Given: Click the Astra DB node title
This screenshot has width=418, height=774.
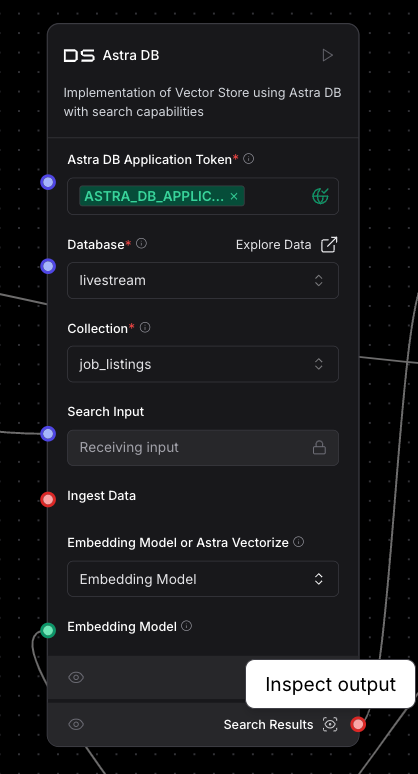Looking at the screenshot, I should click(x=131, y=55).
